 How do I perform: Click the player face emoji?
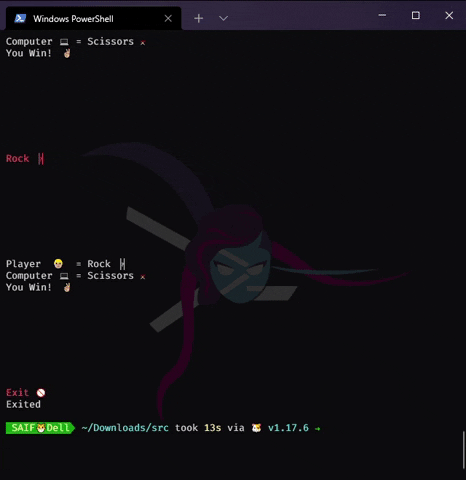58,264
